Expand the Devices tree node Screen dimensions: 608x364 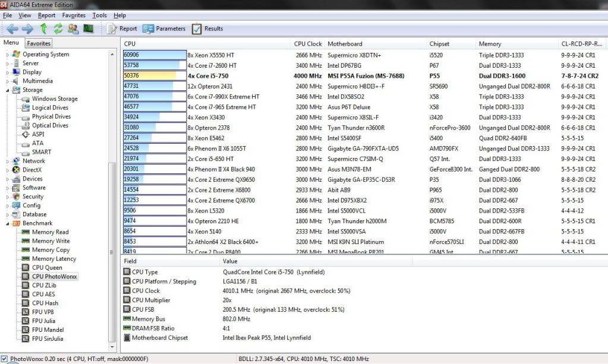click(x=7, y=179)
